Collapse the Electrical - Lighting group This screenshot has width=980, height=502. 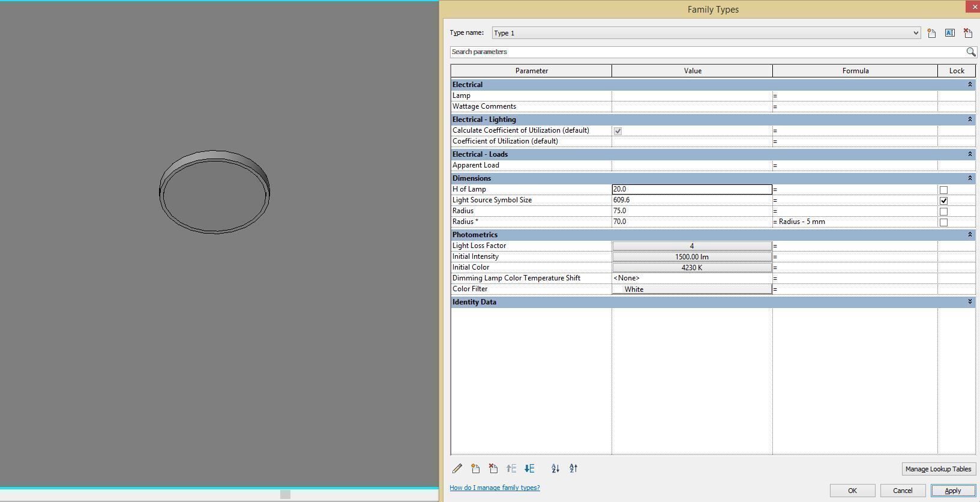970,119
